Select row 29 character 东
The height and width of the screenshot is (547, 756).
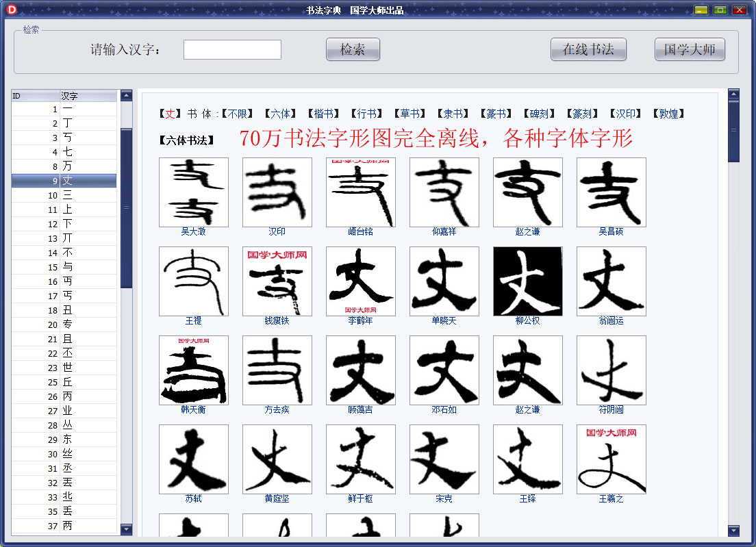pyautogui.click(x=64, y=440)
